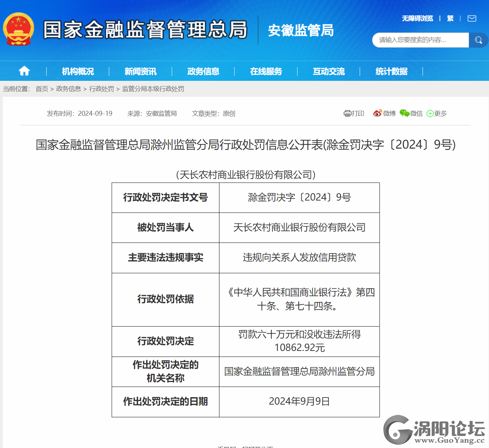The width and height of the screenshot is (489, 448).
Task: Click the printer icon
Action: point(347,113)
